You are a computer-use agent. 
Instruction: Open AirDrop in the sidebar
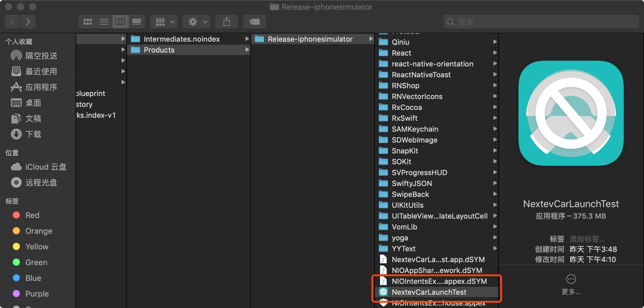[x=41, y=56]
